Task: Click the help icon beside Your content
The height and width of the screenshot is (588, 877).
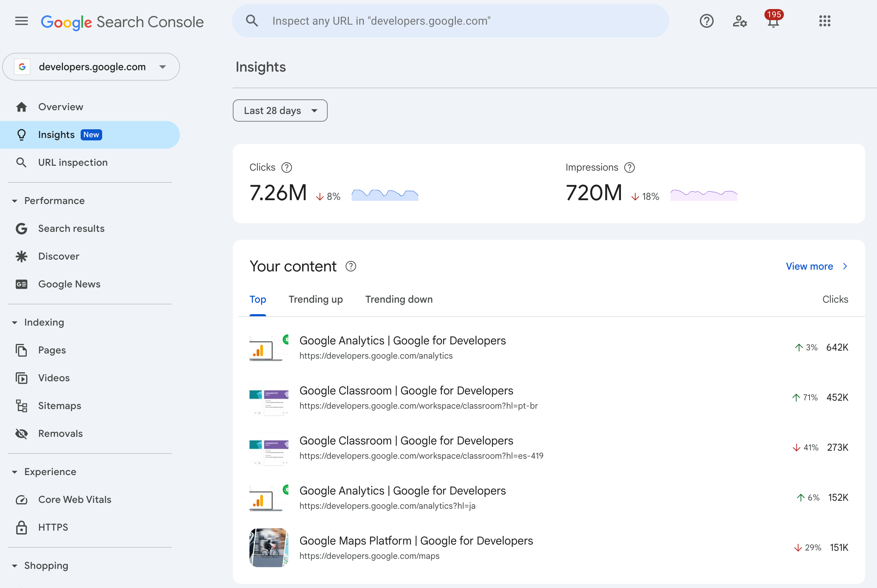Action: point(351,266)
